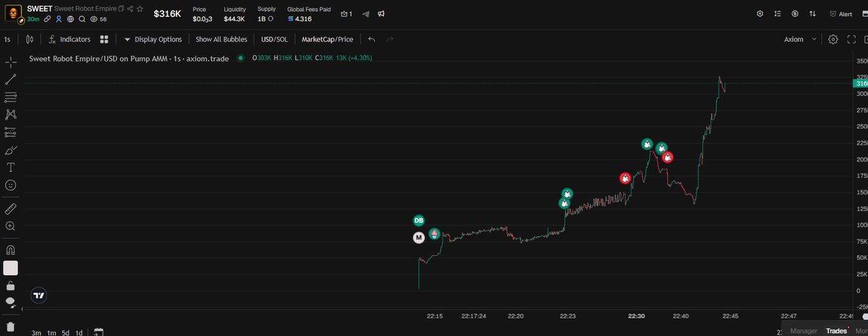This screenshot has height=336, width=868.
Task: Click the white M bubble on chart
Action: point(419,238)
